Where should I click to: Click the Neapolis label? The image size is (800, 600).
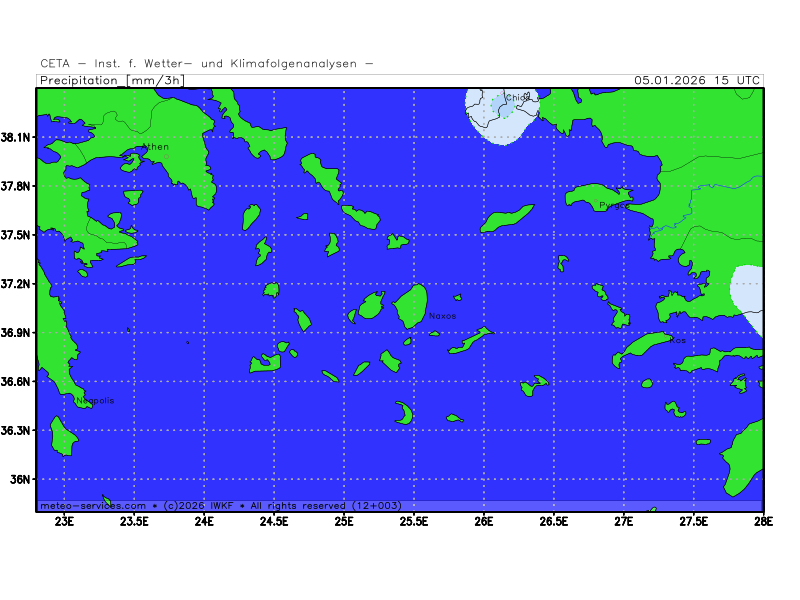point(95,401)
